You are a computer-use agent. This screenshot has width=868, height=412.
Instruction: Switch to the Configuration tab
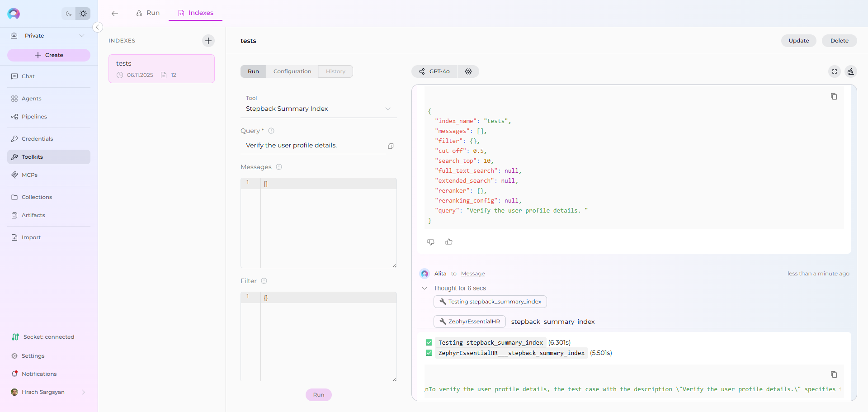pos(292,71)
